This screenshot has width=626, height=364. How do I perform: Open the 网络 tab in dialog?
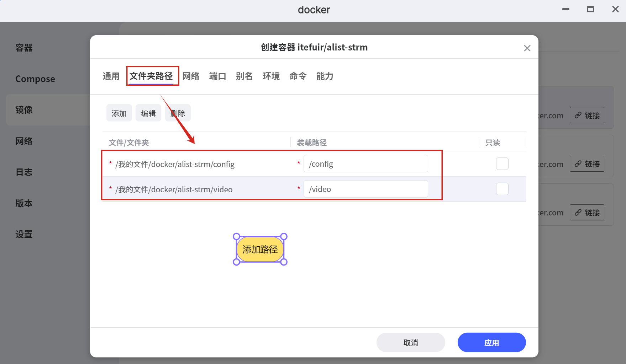click(x=191, y=76)
